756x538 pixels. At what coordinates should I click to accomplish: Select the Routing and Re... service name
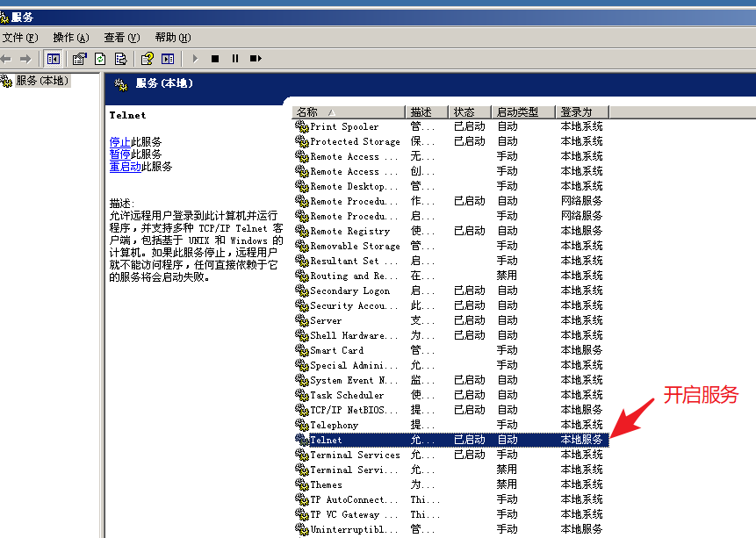pyautogui.click(x=354, y=276)
